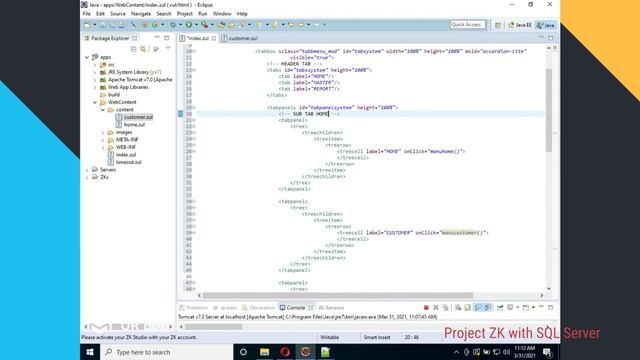Click Clear Console icon
Image resolution: width=640 pixels, height=360 pixels.
(458, 307)
